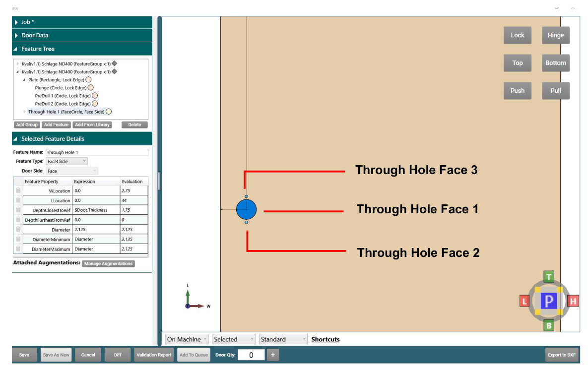Viewport: 588px width, 372px height.
Task: Click the trash icon in the Diameter row
Action: coord(18,230)
